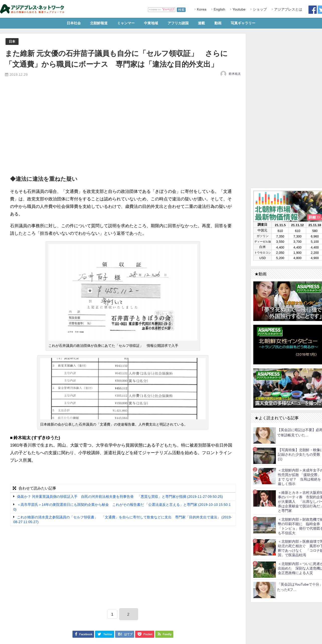Click price table header 21.11.12
The image size is (322, 644).
coord(297,225)
